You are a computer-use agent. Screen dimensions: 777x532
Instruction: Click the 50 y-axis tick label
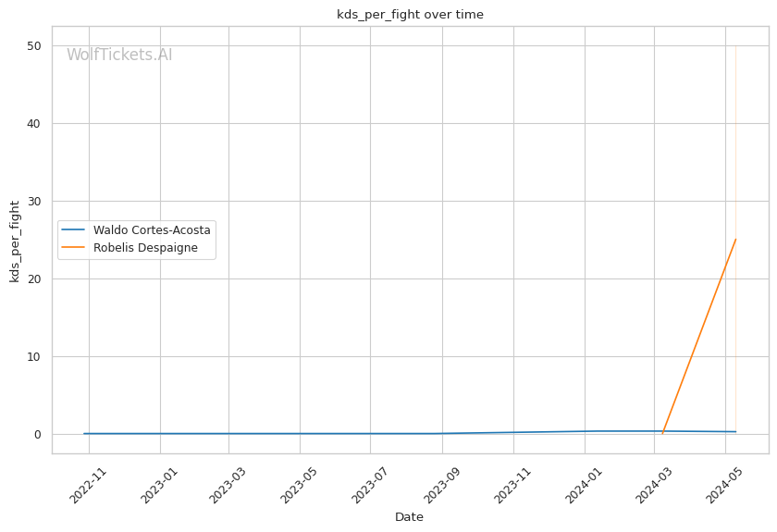click(x=34, y=46)
